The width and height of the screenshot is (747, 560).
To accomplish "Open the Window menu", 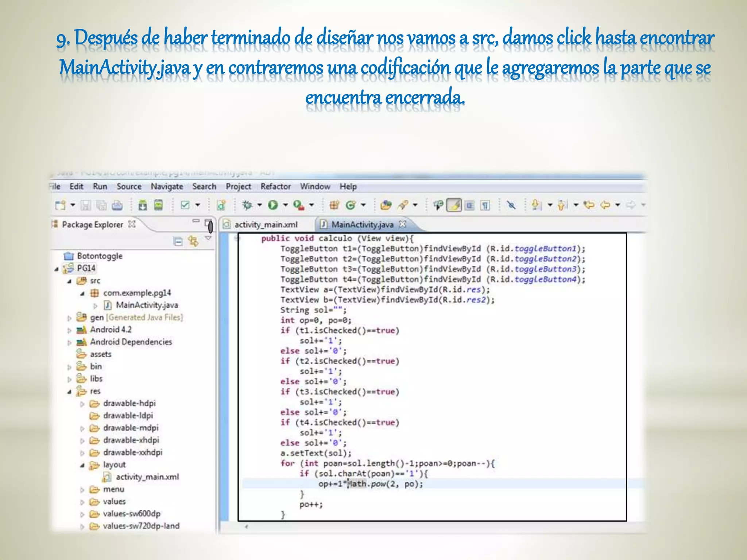I will point(315,187).
